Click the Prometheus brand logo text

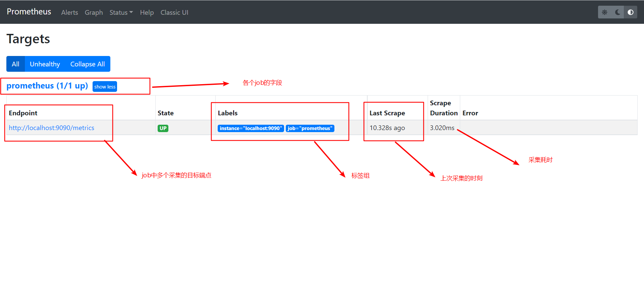pos(29,12)
